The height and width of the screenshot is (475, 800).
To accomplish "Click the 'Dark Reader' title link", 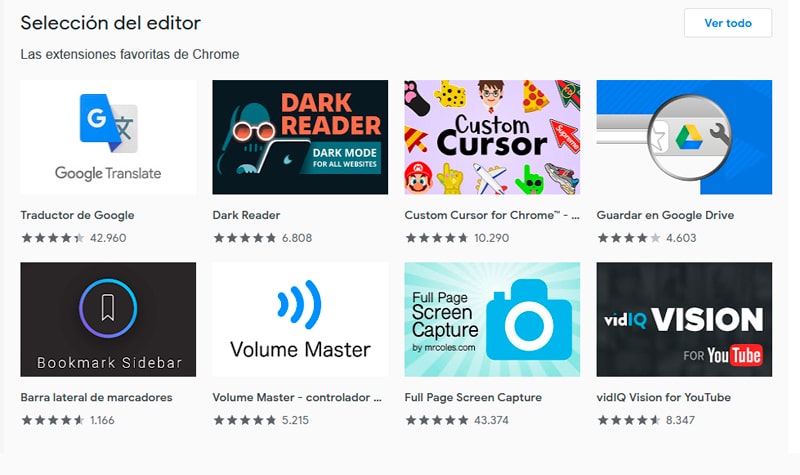I will [x=246, y=215].
